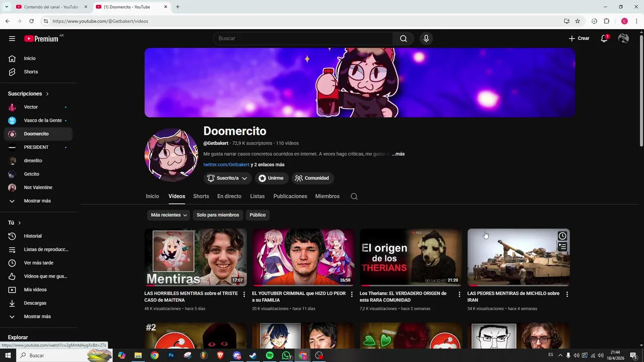Screen dimensions: 644x362
Task: Open options menu for Youtuber Criminal video
Action: [352, 294]
